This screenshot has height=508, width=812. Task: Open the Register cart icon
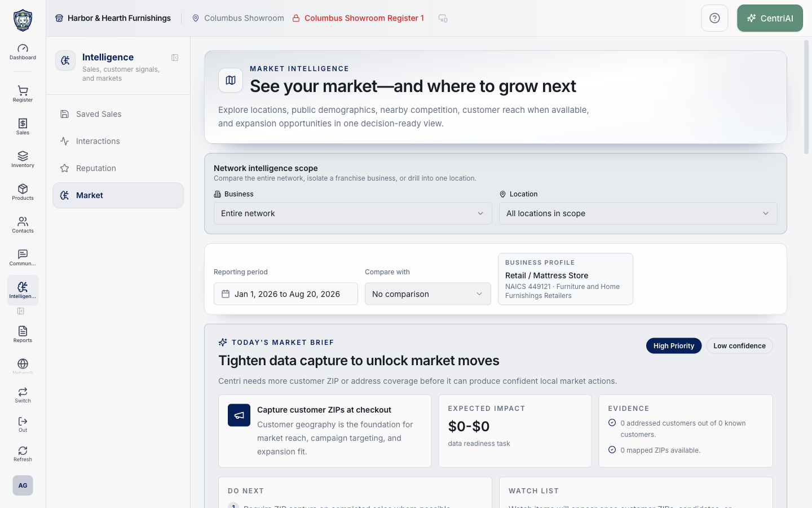coord(23,94)
